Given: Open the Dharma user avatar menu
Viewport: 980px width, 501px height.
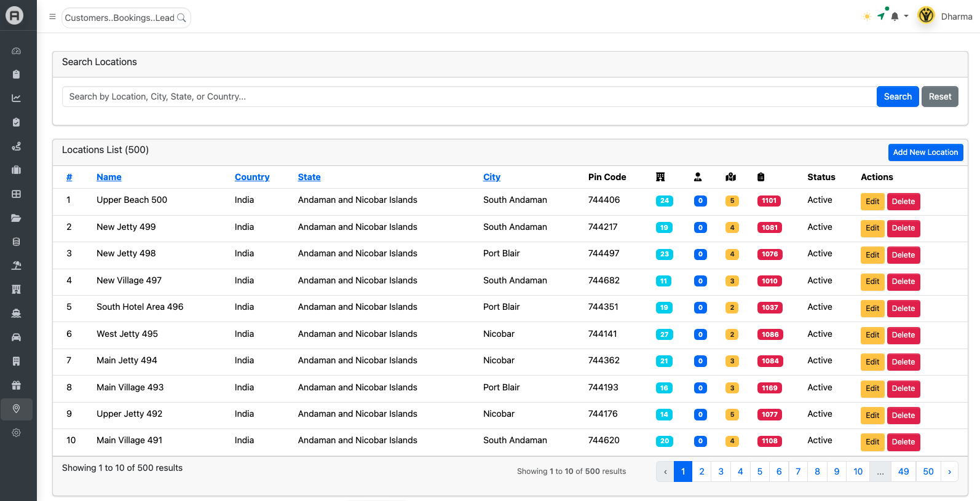Looking at the screenshot, I should pyautogui.click(x=927, y=15).
